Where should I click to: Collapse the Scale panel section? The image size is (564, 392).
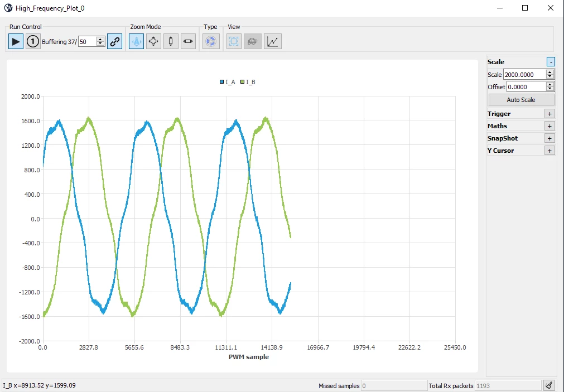click(551, 62)
